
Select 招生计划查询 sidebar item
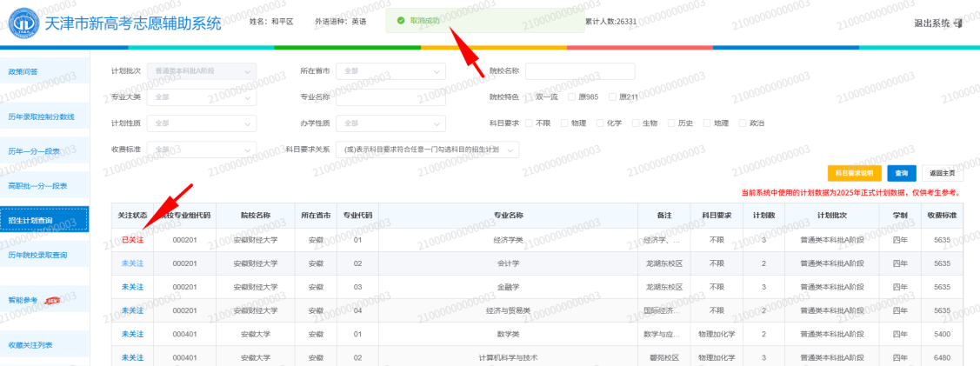[x=44, y=219]
